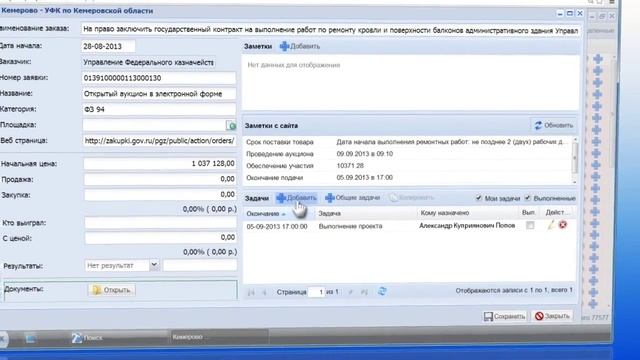The image size is (640, 360).
Task: Add a note with Заметки Добавить button
Action: click(300, 47)
